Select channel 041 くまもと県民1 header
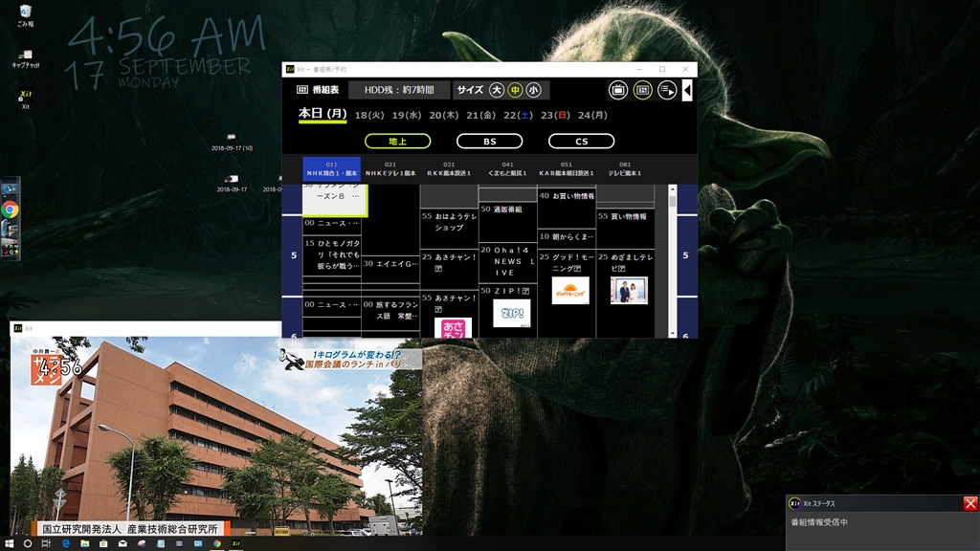980x551 pixels. click(507, 168)
